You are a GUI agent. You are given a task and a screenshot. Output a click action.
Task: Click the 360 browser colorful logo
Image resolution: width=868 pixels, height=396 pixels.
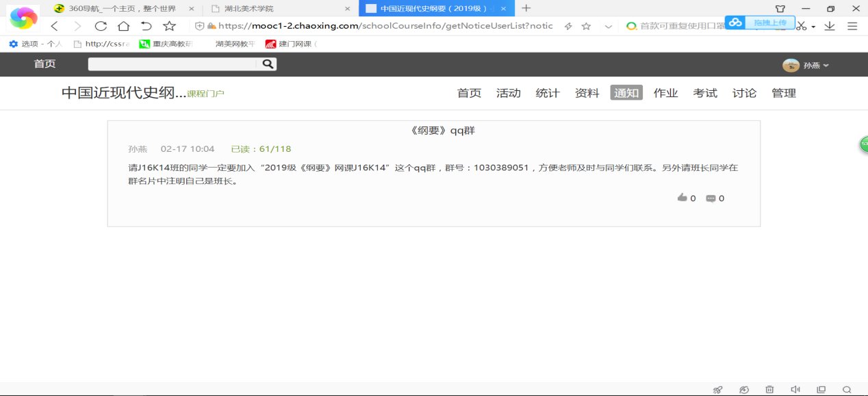pos(23,18)
